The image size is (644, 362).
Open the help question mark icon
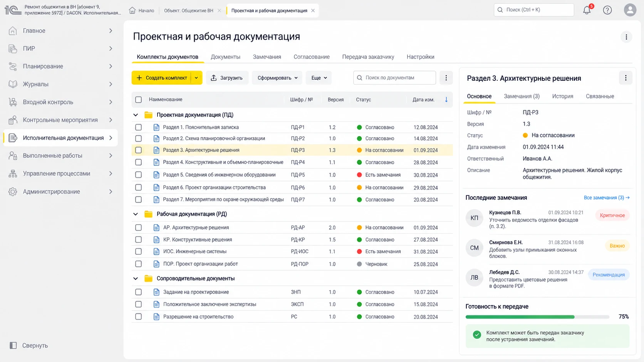[x=607, y=10]
